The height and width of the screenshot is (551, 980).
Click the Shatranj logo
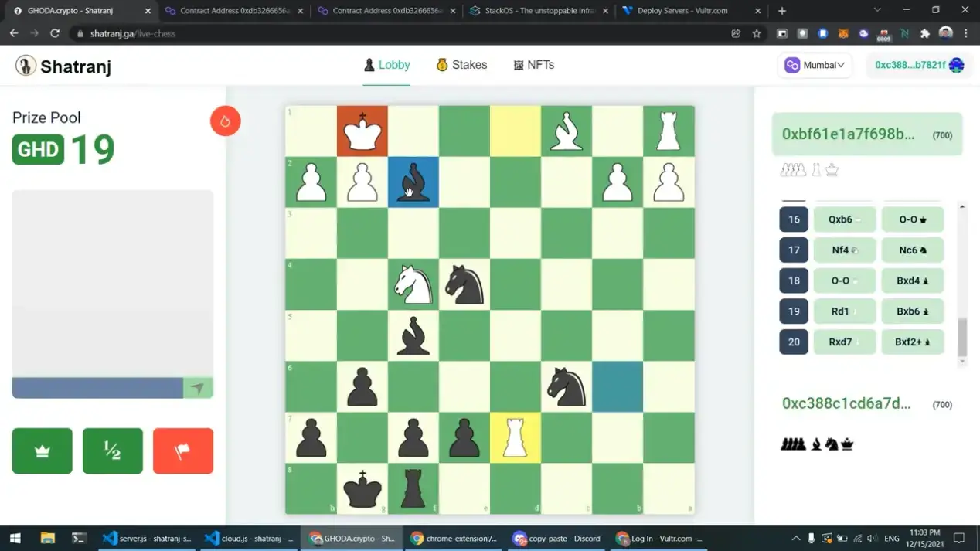(x=63, y=66)
